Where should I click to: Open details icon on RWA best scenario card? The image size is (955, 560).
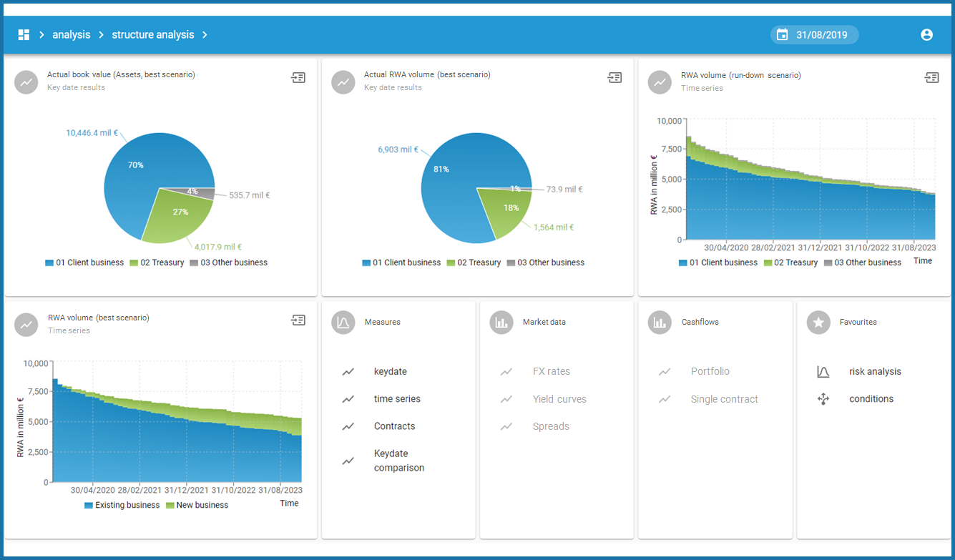point(298,320)
